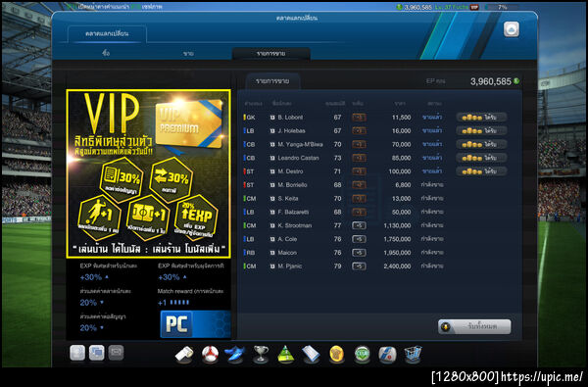Open the green pyramid icon in the dock
Screen dimensions: 588x387
click(286, 354)
